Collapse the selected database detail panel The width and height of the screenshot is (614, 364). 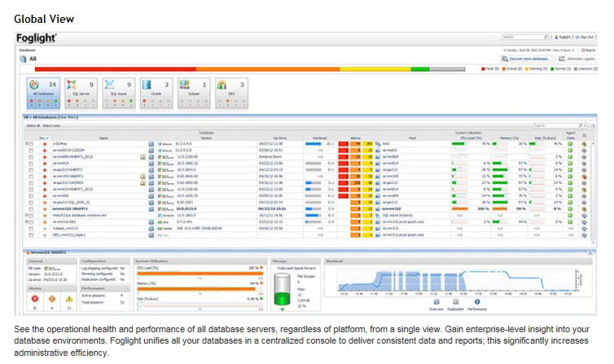[x=590, y=252]
